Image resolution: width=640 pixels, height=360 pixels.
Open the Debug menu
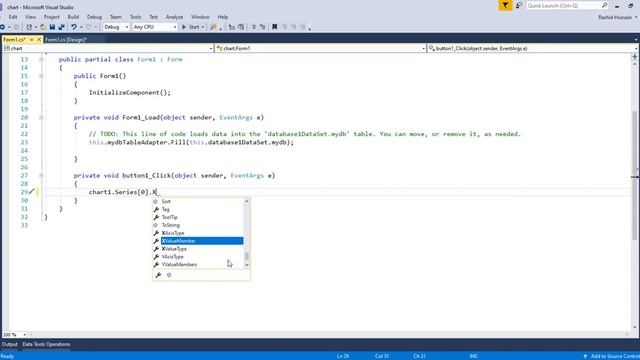point(94,17)
